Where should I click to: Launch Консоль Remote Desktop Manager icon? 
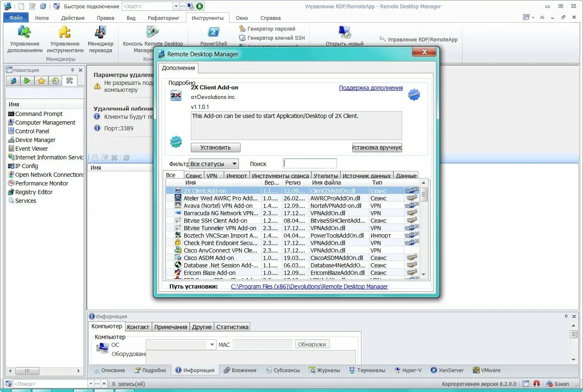(x=153, y=32)
